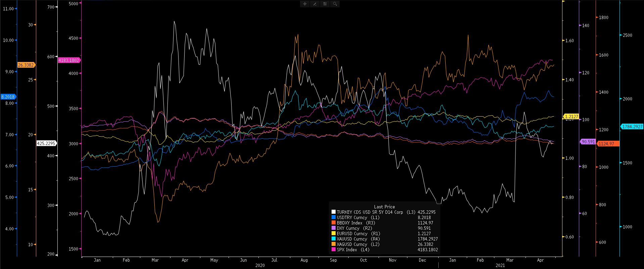Screen dimensions: 644x269
Task: Click the 700 tick on CDS axis
Action: point(51,7)
